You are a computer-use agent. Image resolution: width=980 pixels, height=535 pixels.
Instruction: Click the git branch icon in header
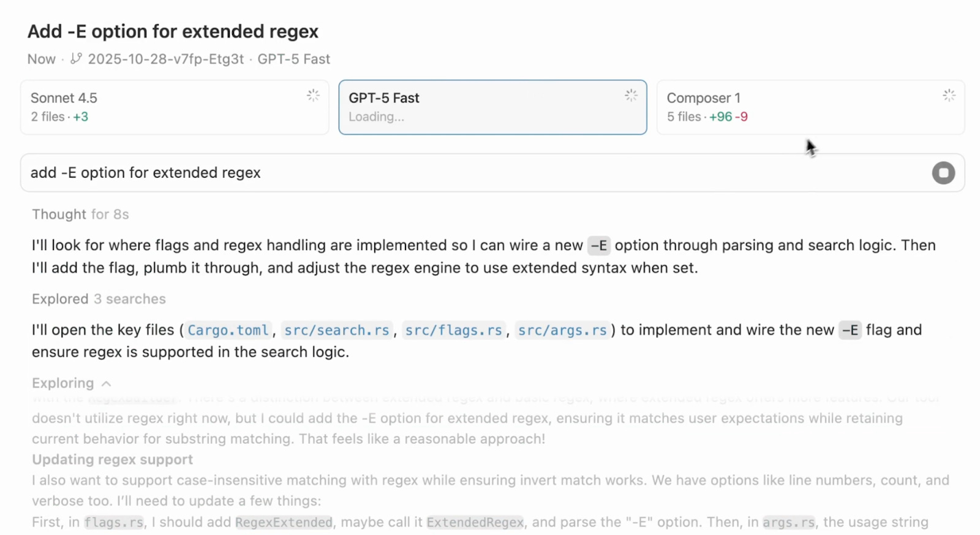point(76,59)
